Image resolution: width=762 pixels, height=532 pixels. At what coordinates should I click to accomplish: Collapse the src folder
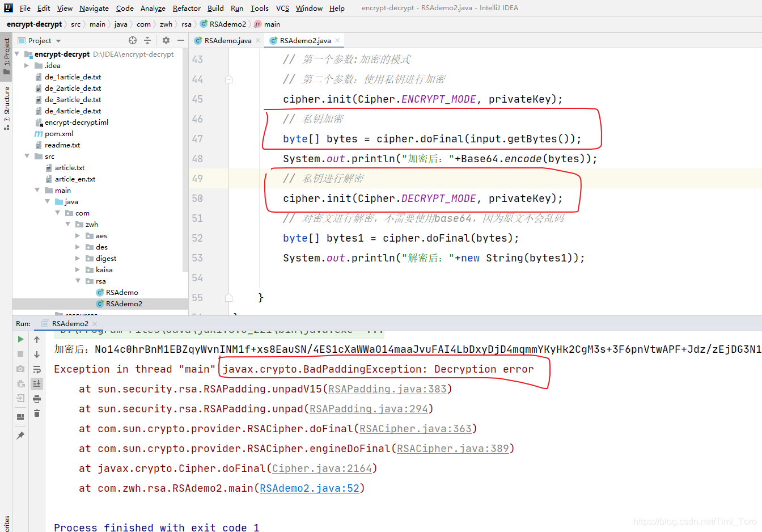[x=27, y=156]
